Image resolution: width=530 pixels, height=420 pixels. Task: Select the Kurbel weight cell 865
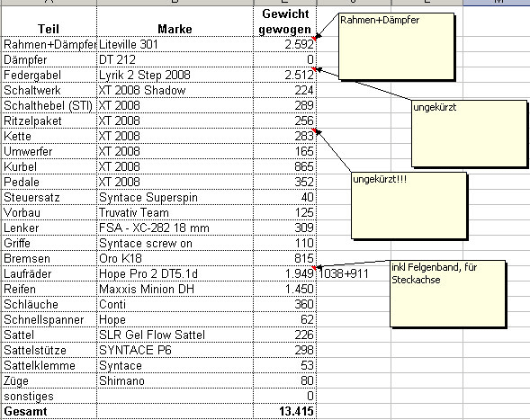click(x=285, y=167)
